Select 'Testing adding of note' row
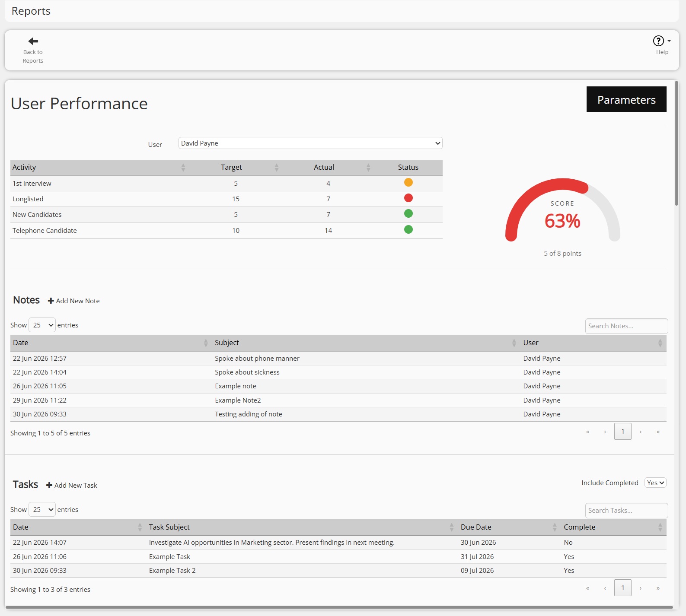The width and height of the screenshot is (686, 616). (338, 414)
